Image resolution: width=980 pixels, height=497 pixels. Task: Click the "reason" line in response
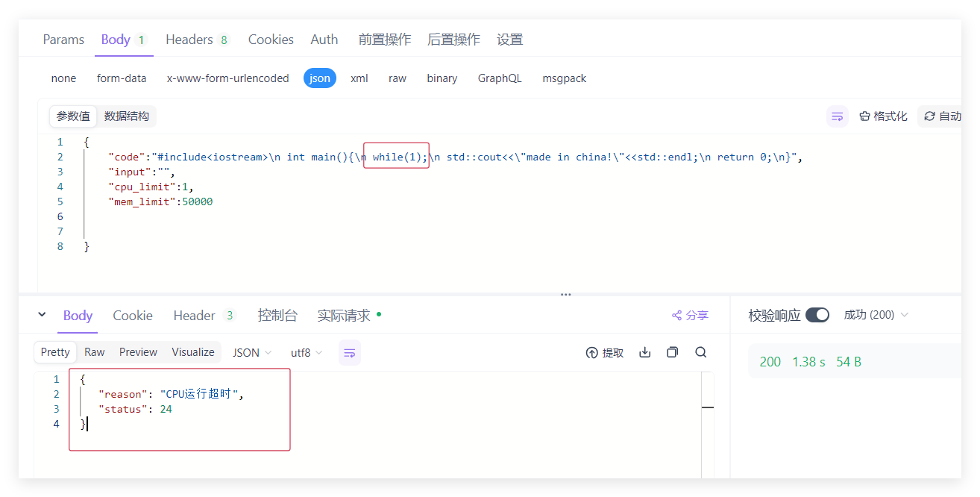click(172, 394)
